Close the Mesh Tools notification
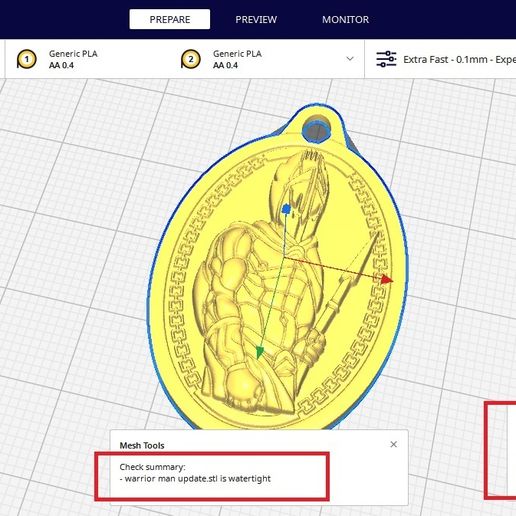516x516 pixels. click(393, 444)
